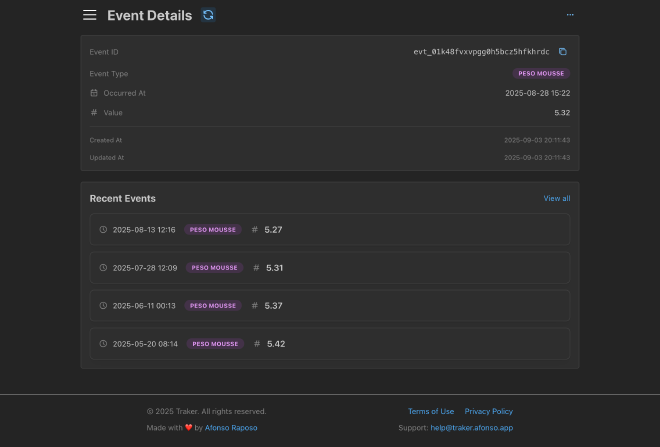Click the date 2025-06-11 00:13
Viewport: 660px width, 447px height.
point(144,306)
